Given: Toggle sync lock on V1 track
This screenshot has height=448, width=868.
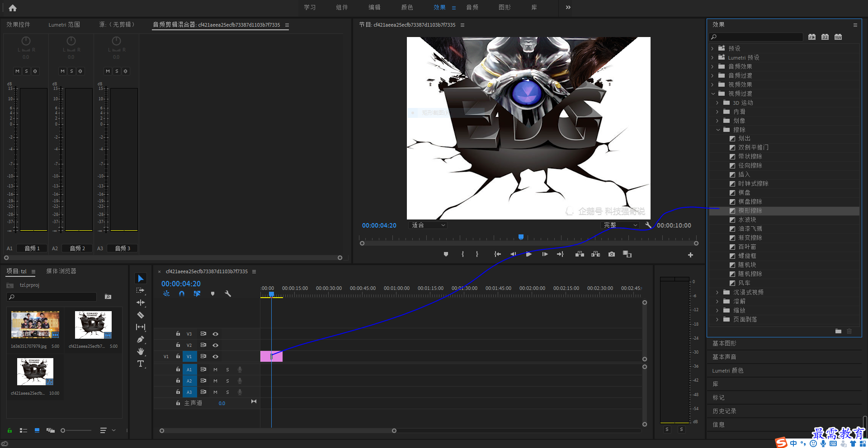Looking at the screenshot, I should (x=203, y=356).
